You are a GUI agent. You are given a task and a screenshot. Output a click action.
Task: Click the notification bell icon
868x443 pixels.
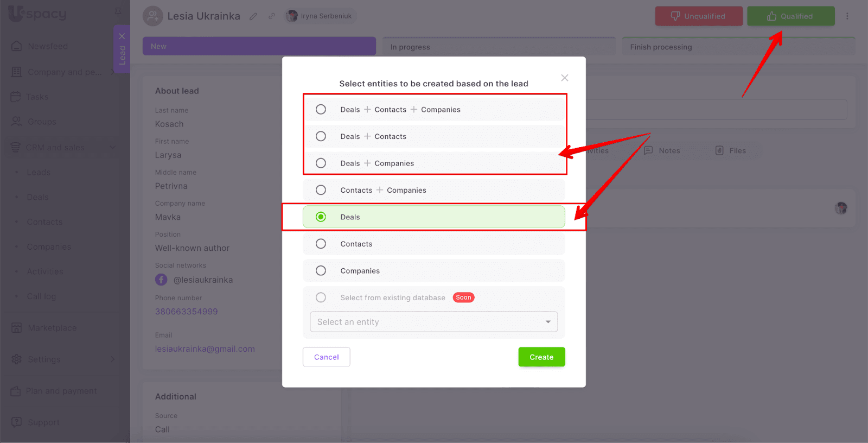pyautogui.click(x=118, y=11)
